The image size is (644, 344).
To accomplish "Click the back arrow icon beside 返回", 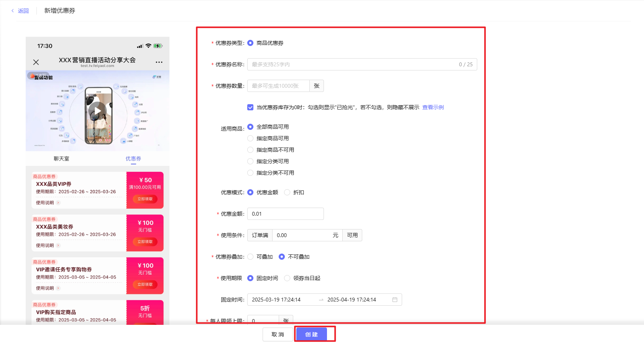I will (x=13, y=11).
